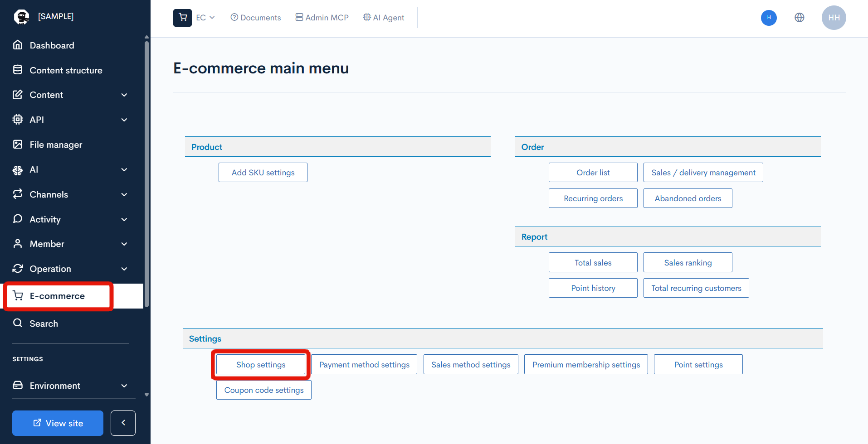Open Point settings

click(x=698, y=364)
